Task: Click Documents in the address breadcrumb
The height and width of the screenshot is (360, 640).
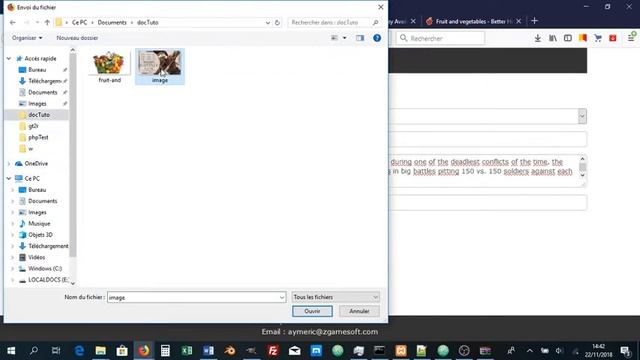Action: click(x=112, y=22)
